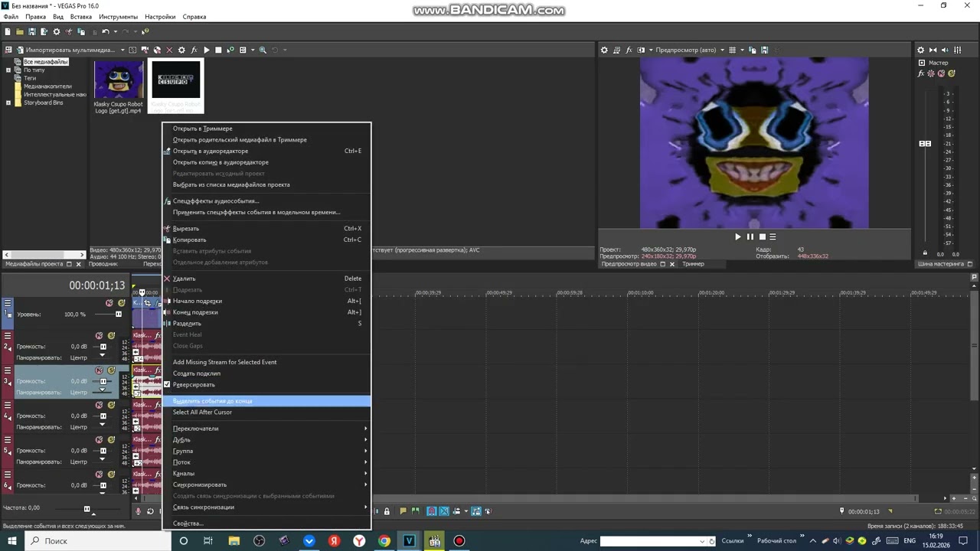980x551 pixels.
Task: Play the video preview
Action: click(x=738, y=236)
